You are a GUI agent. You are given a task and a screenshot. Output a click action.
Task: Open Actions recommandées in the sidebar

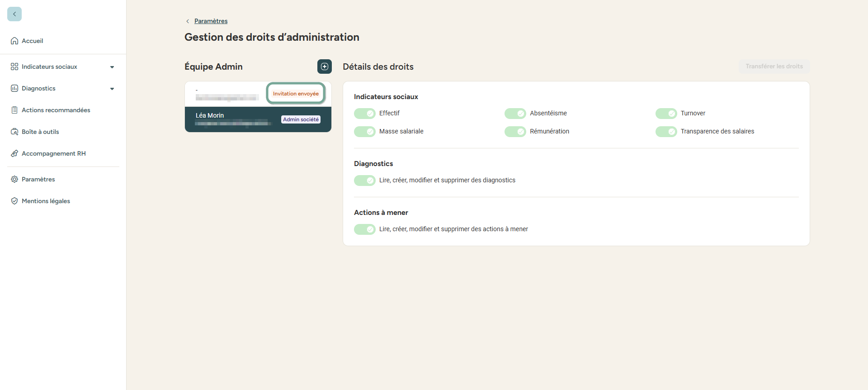pos(56,110)
